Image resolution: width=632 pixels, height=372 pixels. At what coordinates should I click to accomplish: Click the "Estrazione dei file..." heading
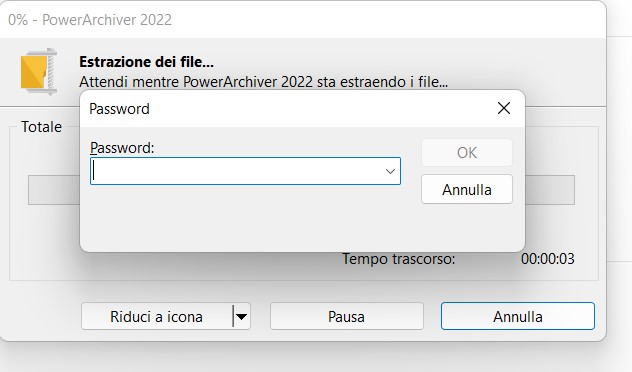tap(146, 62)
